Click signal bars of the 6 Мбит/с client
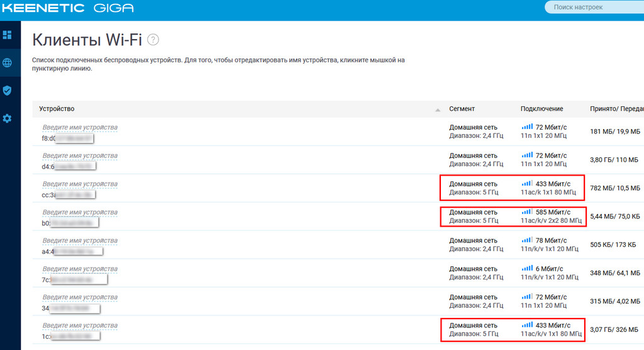The height and width of the screenshot is (350, 644). coord(527,268)
